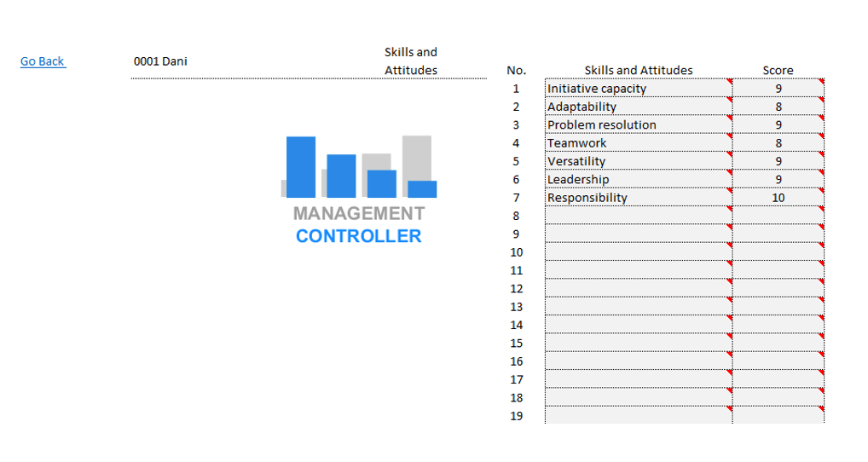Viewport: 868px width, 462px height.
Task: Click the Teamwork score cell
Action: (x=778, y=143)
